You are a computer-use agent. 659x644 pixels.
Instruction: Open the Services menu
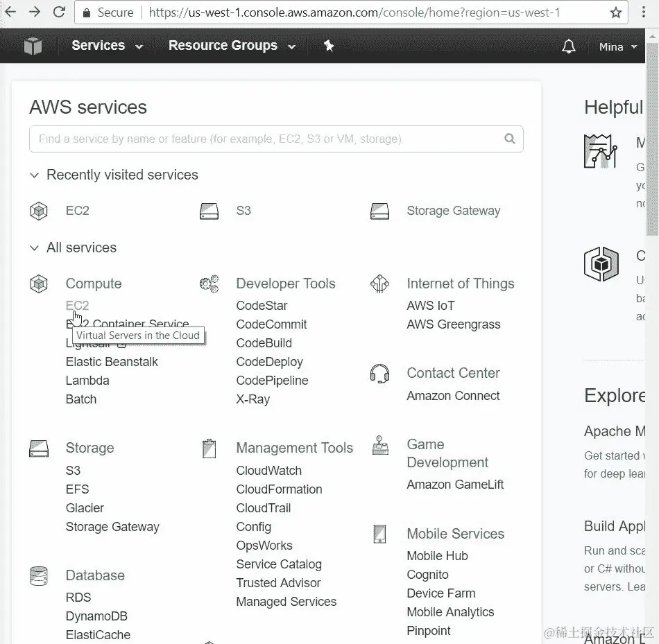coord(107,46)
